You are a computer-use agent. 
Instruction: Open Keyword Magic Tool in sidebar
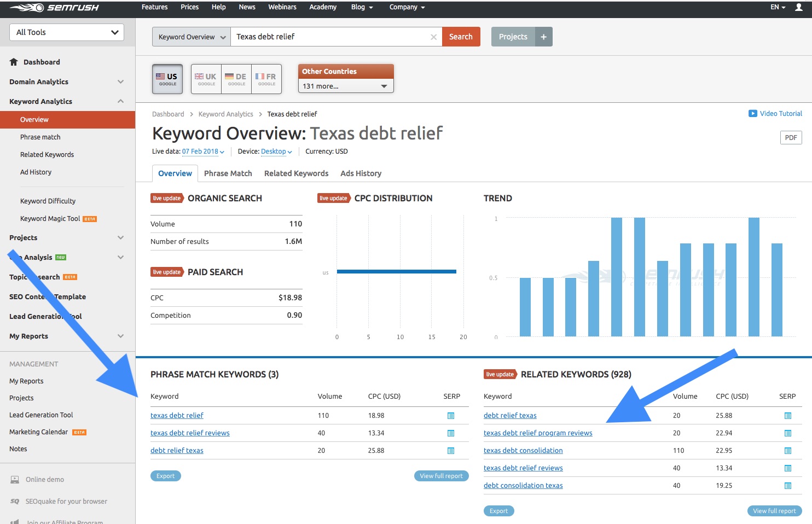(50, 219)
